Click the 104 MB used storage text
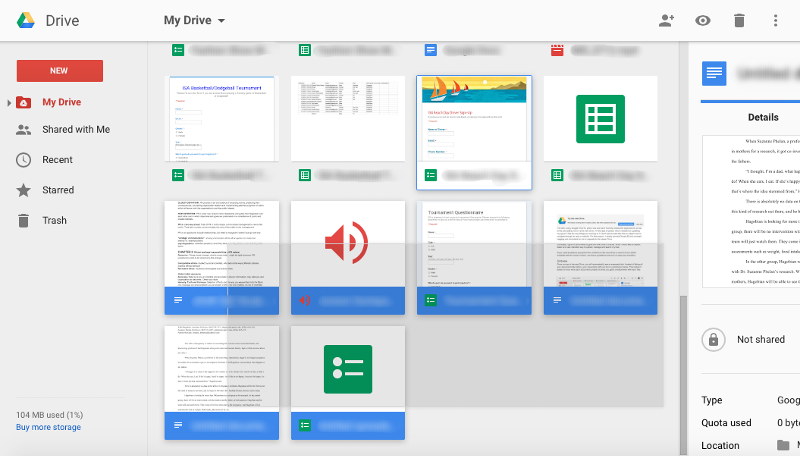 click(49, 415)
